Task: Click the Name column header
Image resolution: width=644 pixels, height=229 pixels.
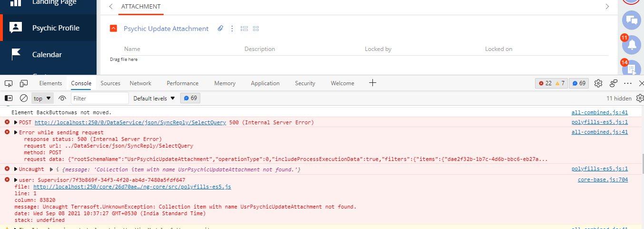Action: [132, 49]
